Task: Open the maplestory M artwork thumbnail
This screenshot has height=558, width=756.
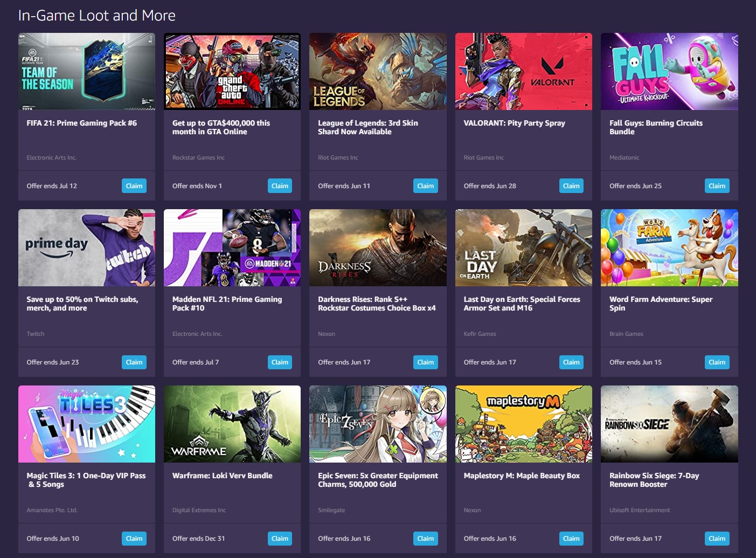Action: 524,424
